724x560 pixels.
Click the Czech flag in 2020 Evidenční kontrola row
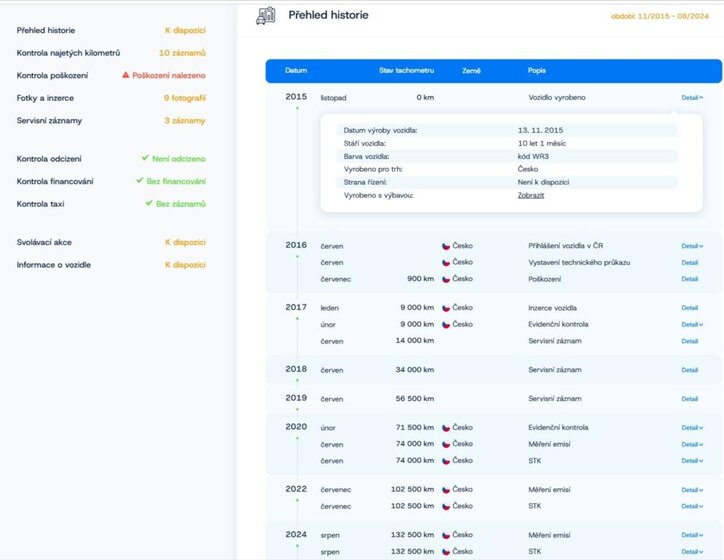446,427
